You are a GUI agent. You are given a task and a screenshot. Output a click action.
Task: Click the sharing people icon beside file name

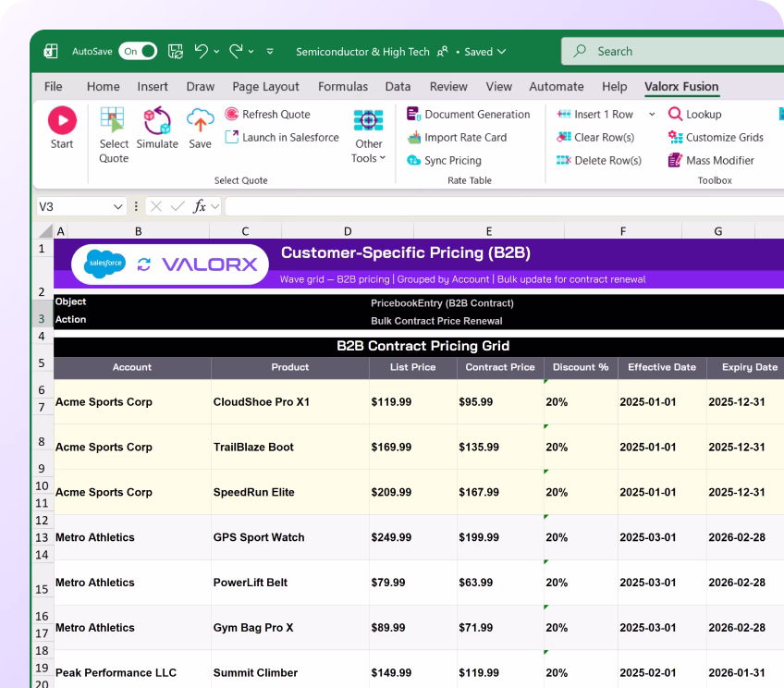(443, 52)
